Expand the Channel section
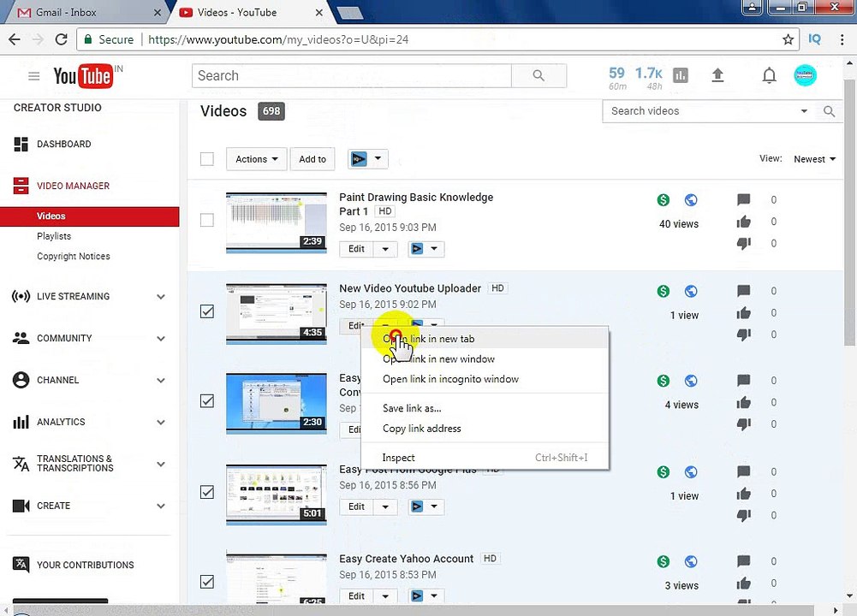The height and width of the screenshot is (616, 857). [x=161, y=380]
